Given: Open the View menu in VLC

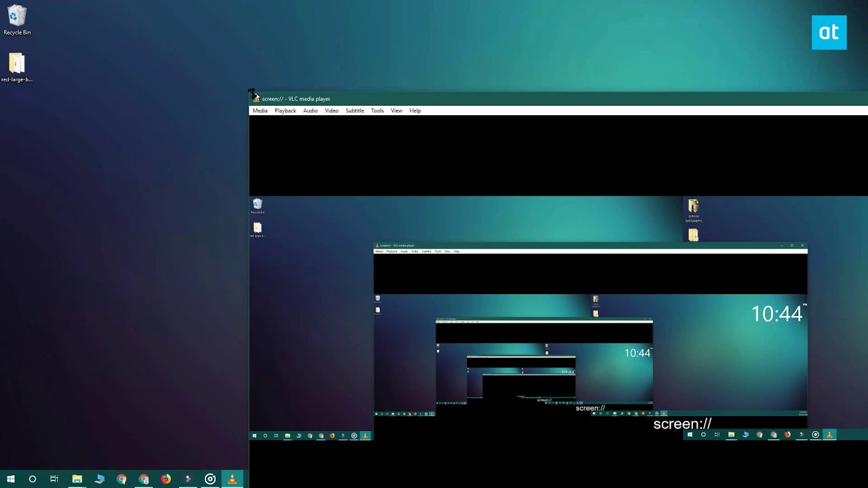Looking at the screenshot, I should point(396,110).
